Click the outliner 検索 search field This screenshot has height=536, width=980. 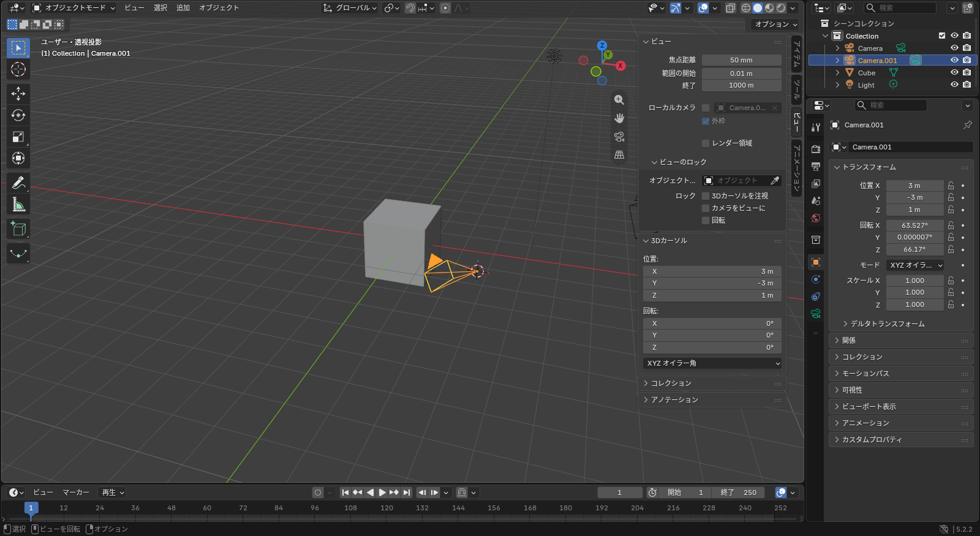(900, 8)
